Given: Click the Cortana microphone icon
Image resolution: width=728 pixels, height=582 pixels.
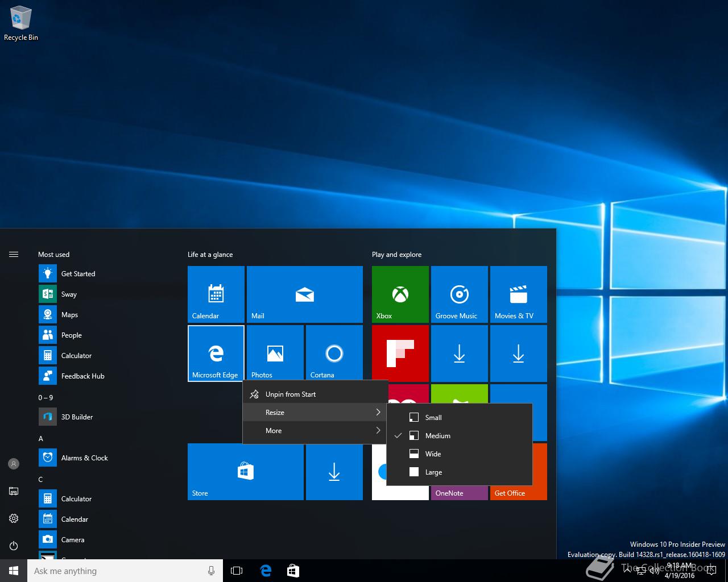Looking at the screenshot, I should [211, 571].
